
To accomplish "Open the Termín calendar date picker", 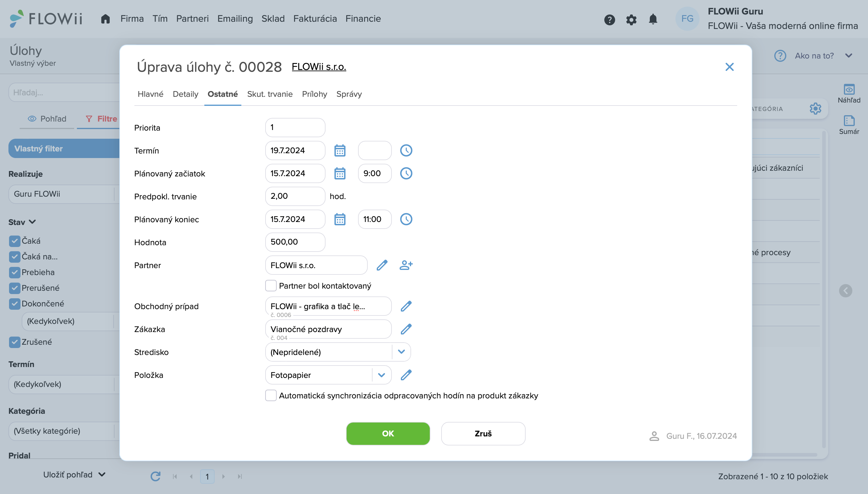I will [340, 150].
